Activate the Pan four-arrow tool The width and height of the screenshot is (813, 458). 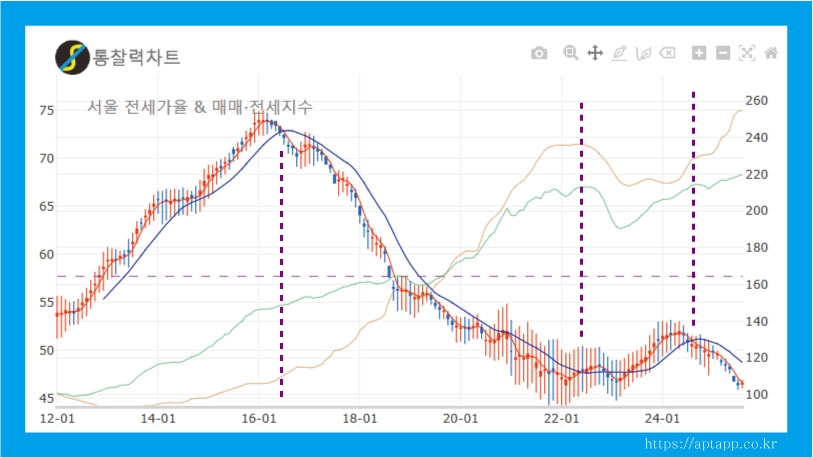[x=594, y=53]
